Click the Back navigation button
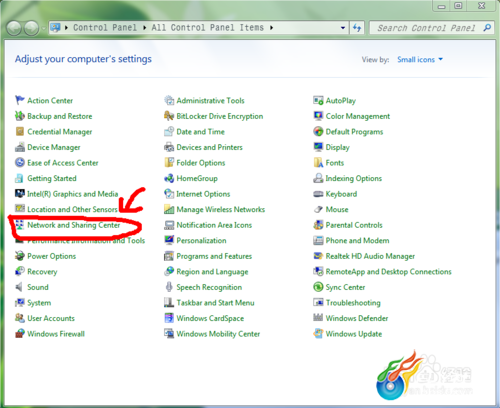The height and width of the screenshot is (408, 500). click(x=14, y=28)
